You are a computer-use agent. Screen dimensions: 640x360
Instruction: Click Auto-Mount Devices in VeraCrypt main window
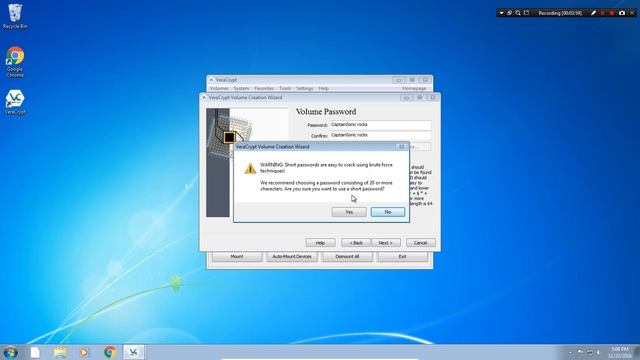click(292, 256)
